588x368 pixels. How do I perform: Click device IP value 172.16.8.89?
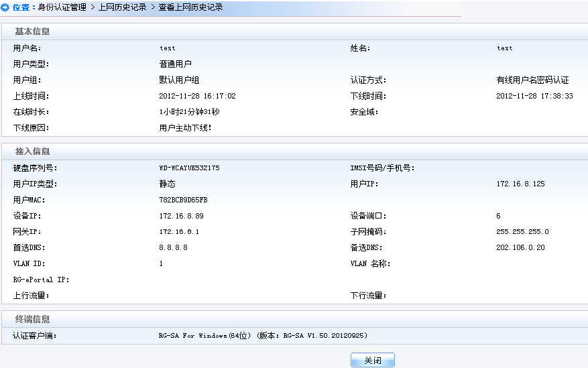(181, 216)
